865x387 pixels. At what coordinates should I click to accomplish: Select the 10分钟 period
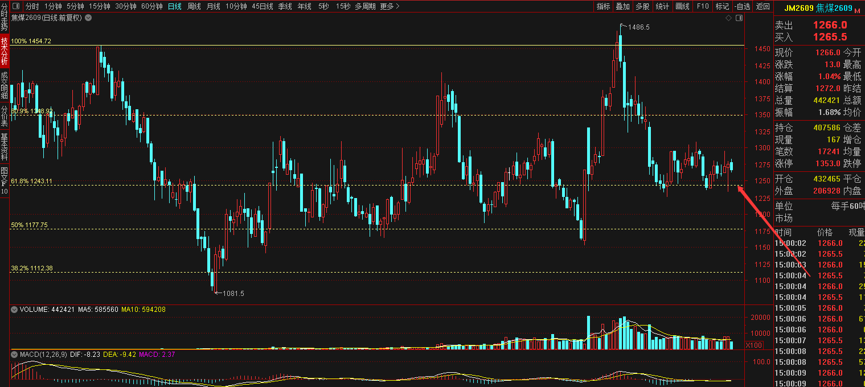237,7
